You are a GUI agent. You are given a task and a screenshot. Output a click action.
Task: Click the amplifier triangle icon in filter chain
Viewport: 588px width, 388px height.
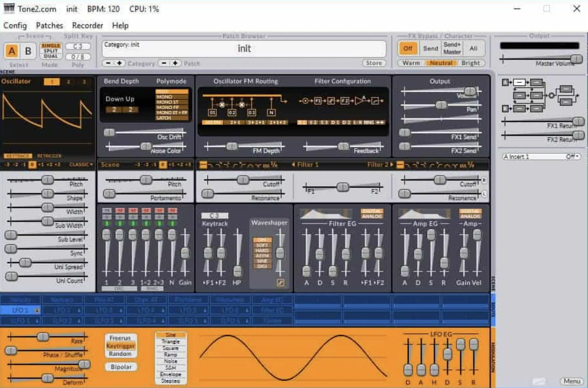360,100
